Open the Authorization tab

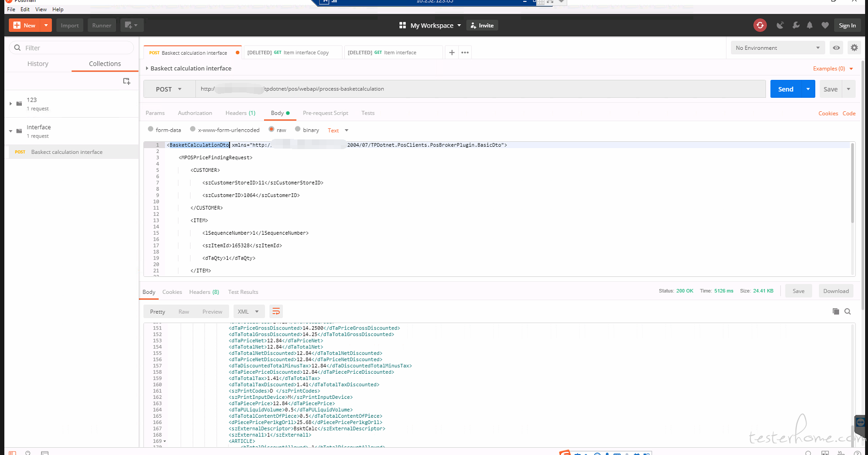click(195, 113)
